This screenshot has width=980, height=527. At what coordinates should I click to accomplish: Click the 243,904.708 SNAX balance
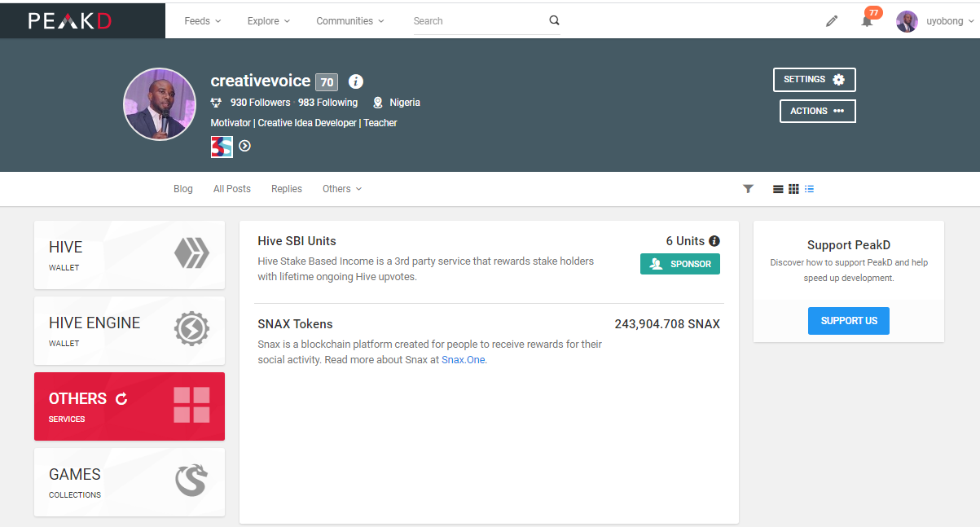667,324
